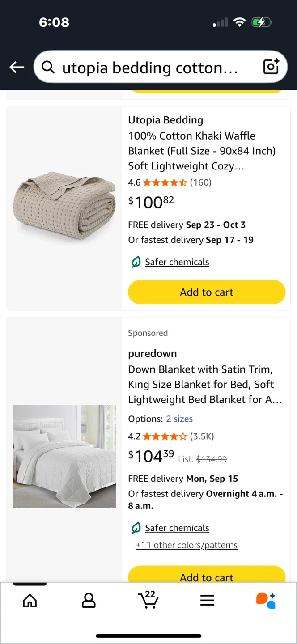This screenshot has width=297, height=644.
Task: Tap the Sponsored label on puredown listing
Action: tap(148, 333)
